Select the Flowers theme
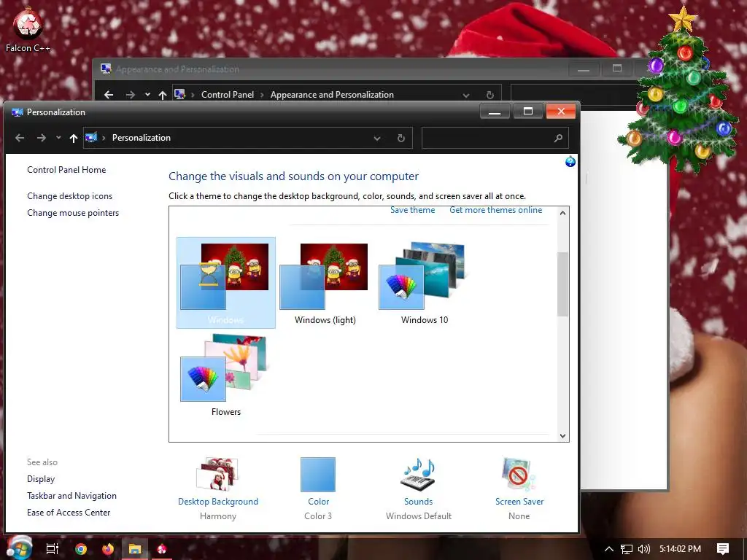This screenshot has height=560, width=747. coord(226,375)
